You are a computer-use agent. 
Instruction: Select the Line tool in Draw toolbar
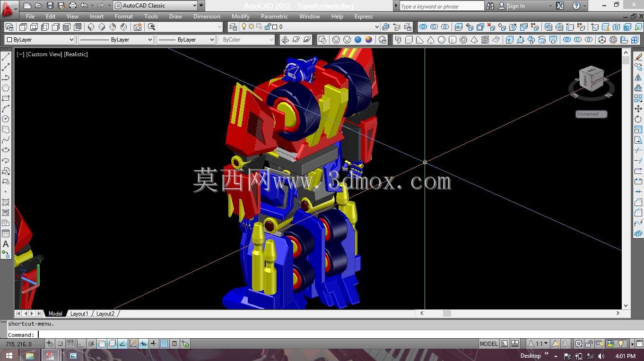[6, 57]
